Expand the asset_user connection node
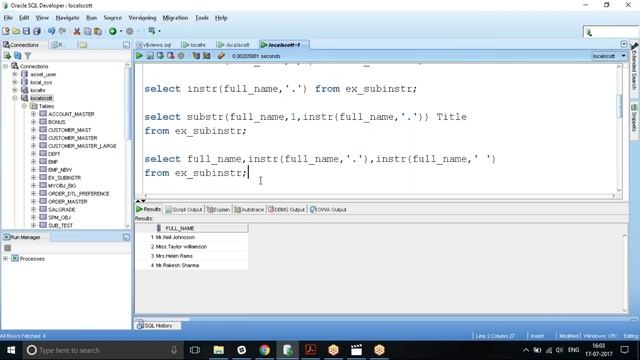The height and width of the screenshot is (360, 640). [15, 74]
